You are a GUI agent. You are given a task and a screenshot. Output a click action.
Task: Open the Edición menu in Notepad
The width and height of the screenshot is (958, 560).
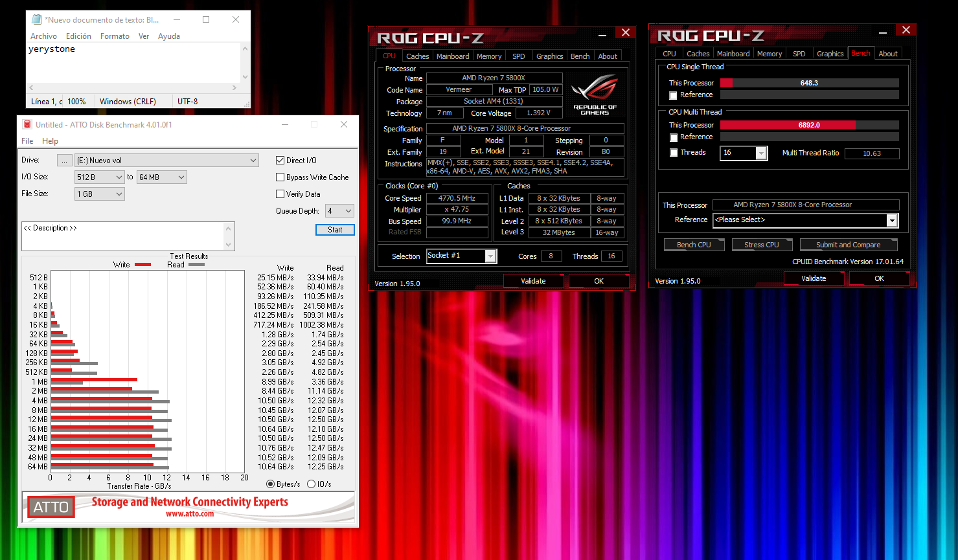78,36
